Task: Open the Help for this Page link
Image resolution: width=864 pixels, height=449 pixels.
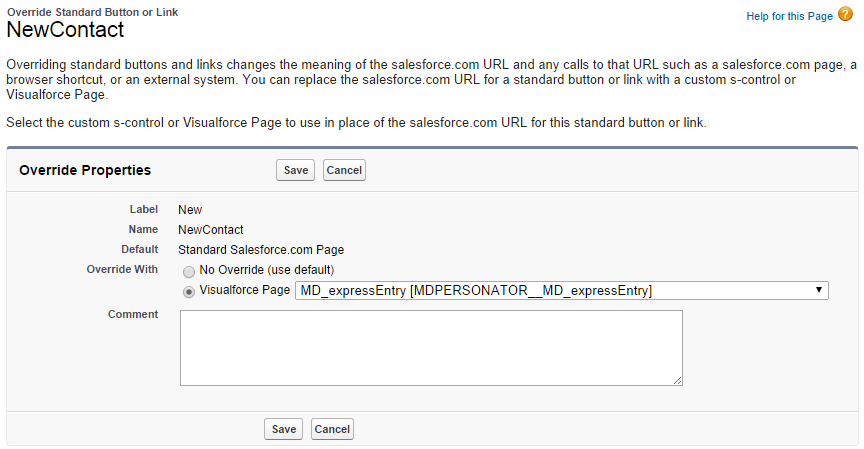Action: (x=789, y=17)
